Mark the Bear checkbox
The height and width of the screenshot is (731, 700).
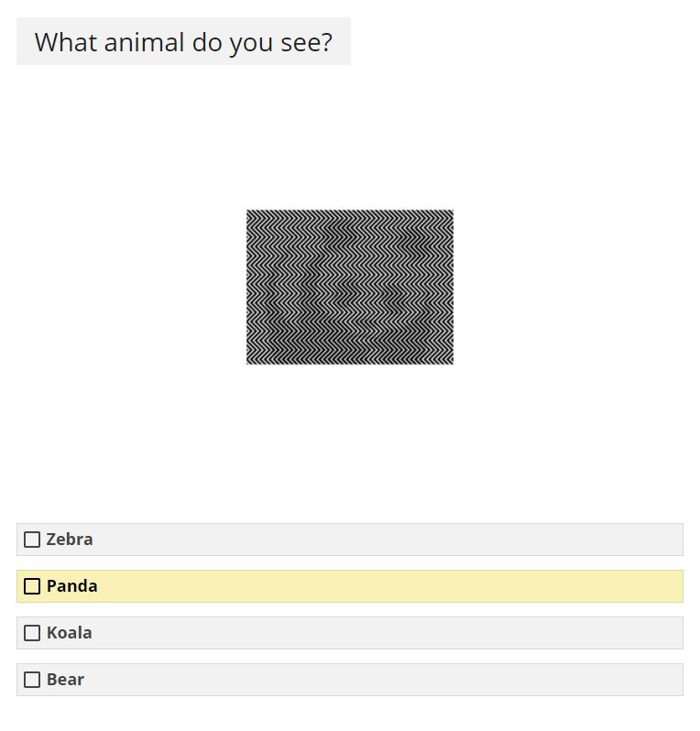32,680
